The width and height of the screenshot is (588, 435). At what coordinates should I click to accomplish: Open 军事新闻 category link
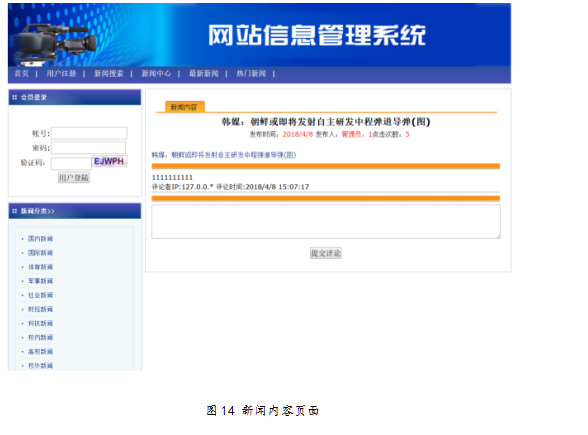[x=40, y=281]
